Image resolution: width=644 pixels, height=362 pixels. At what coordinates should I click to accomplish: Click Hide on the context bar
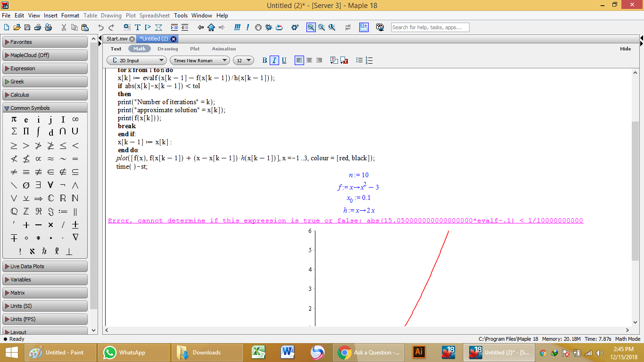[626, 49]
